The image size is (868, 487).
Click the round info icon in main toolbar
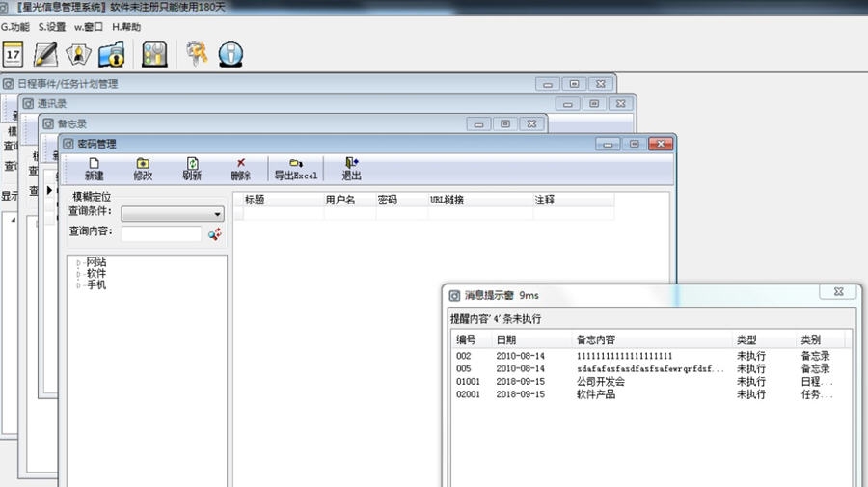231,54
